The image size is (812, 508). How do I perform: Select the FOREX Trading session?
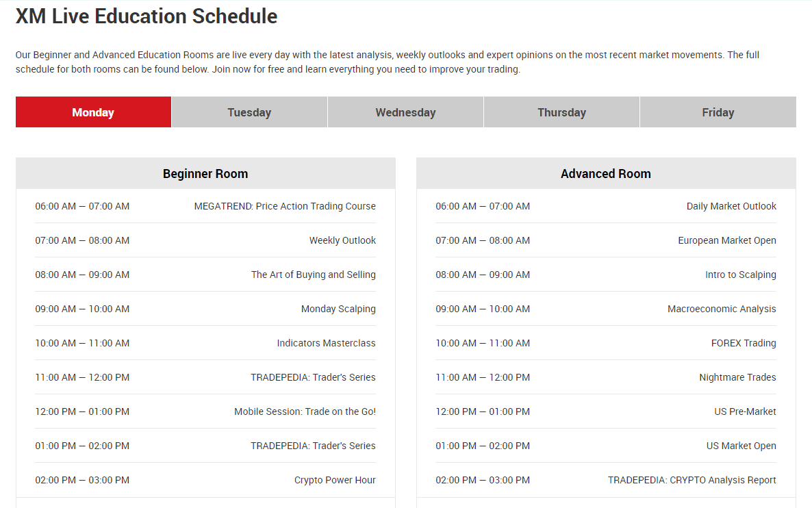point(744,343)
